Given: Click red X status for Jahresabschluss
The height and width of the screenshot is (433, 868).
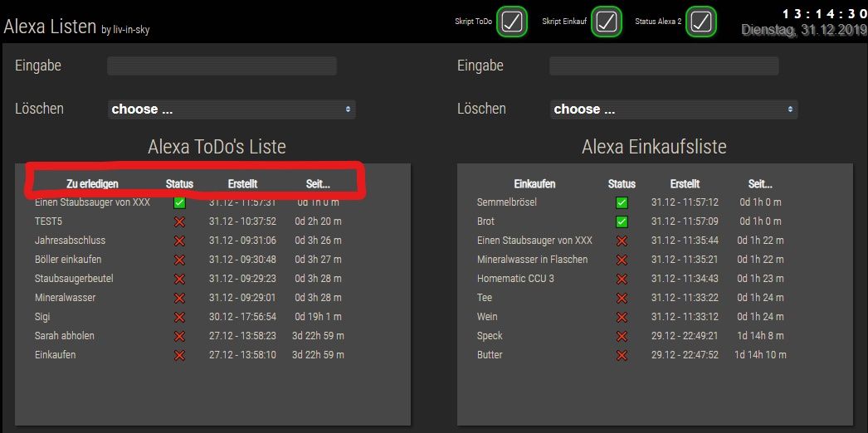Looking at the screenshot, I should (x=179, y=241).
